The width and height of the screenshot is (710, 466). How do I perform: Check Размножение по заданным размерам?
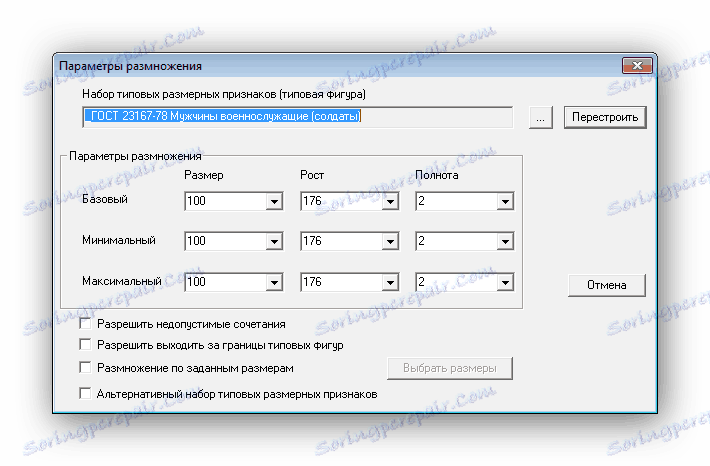pos(85,367)
